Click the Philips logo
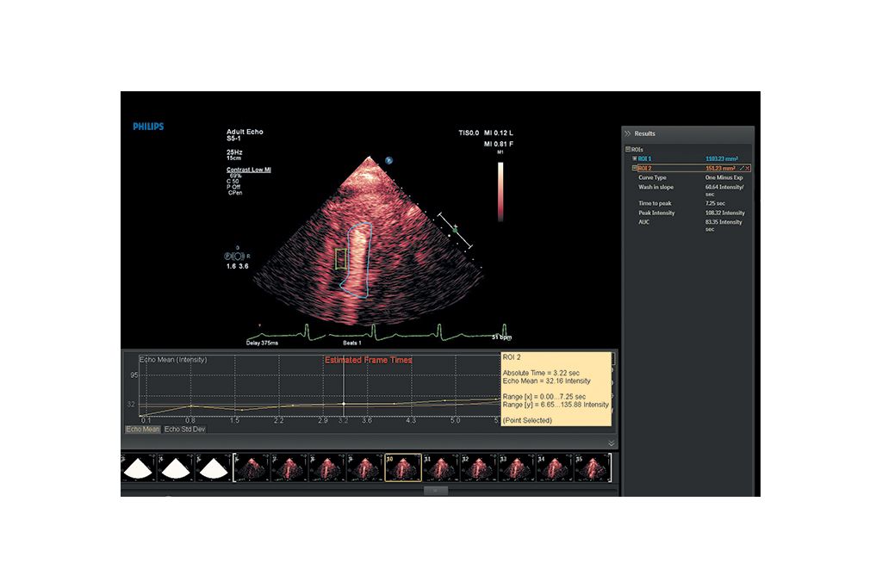 click(x=148, y=127)
